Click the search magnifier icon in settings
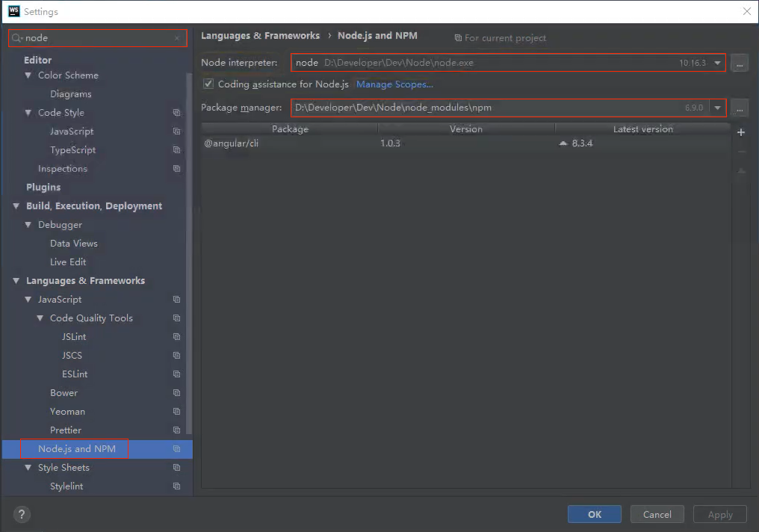Image resolution: width=759 pixels, height=532 pixels. [x=17, y=38]
